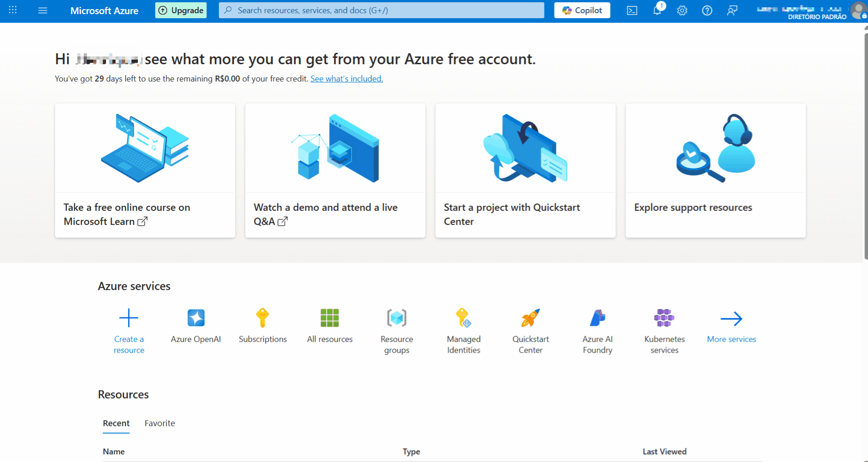Image resolution: width=868 pixels, height=462 pixels.
Task: Open portal settings gear
Action: pos(682,10)
